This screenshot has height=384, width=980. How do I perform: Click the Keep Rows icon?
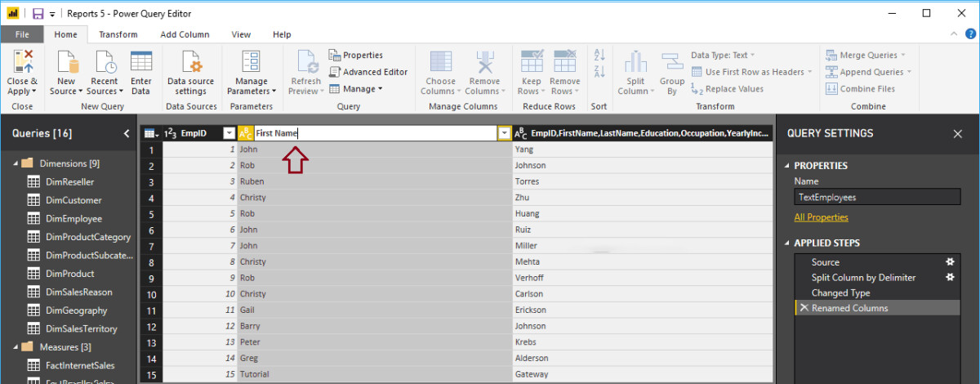coord(531,62)
